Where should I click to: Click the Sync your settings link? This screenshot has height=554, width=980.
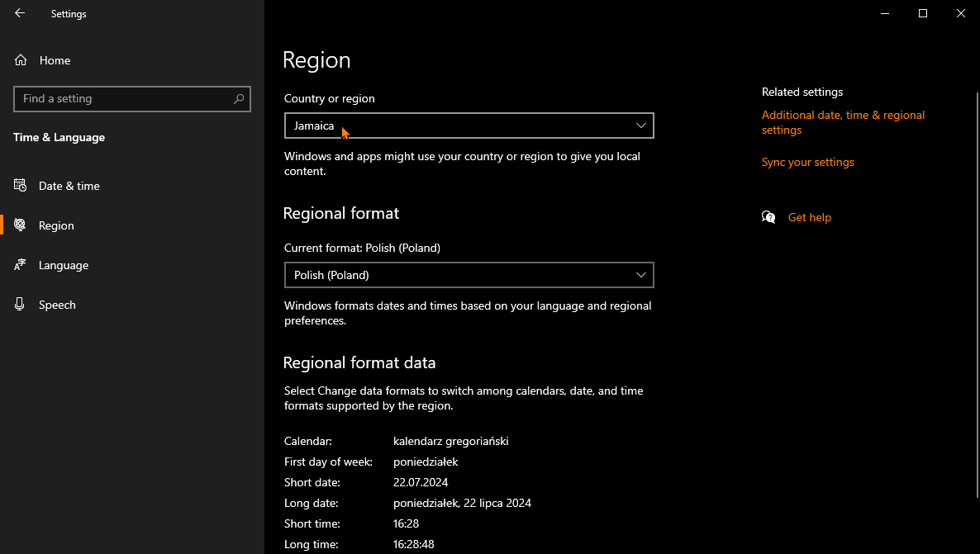coord(808,162)
